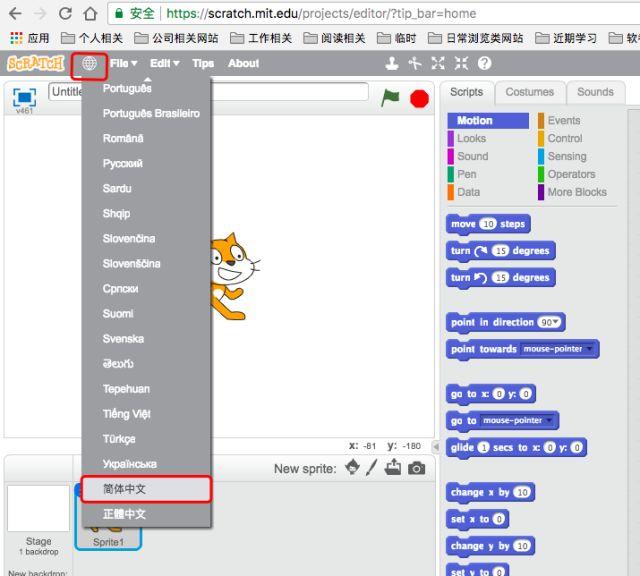
Task: Open the Tips menu
Action: pyautogui.click(x=203, y=63)
